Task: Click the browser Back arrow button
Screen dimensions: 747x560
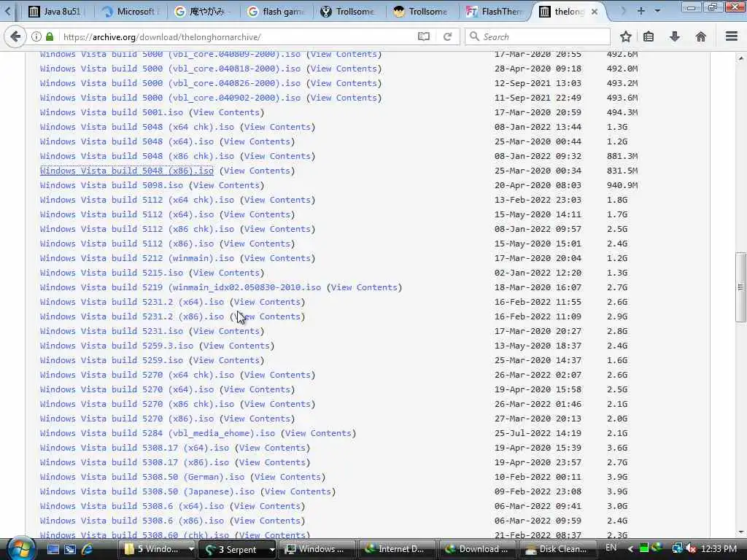Action: [x=15, y=36]
